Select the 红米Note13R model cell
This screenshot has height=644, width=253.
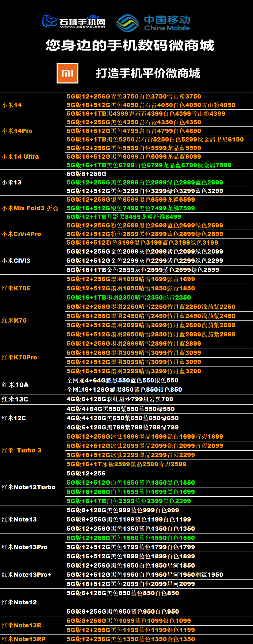33,625
